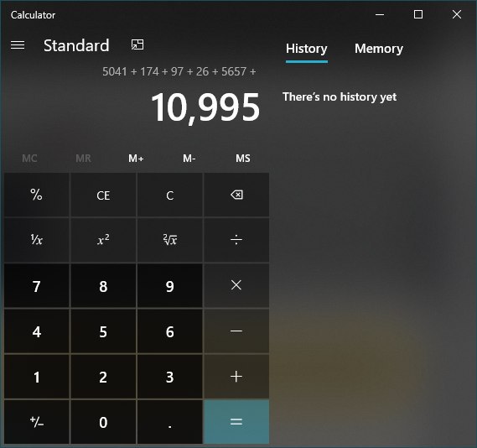Tap the digit 5 key
477x448 pixels.
pyautogui.click(x=103, y=331)
